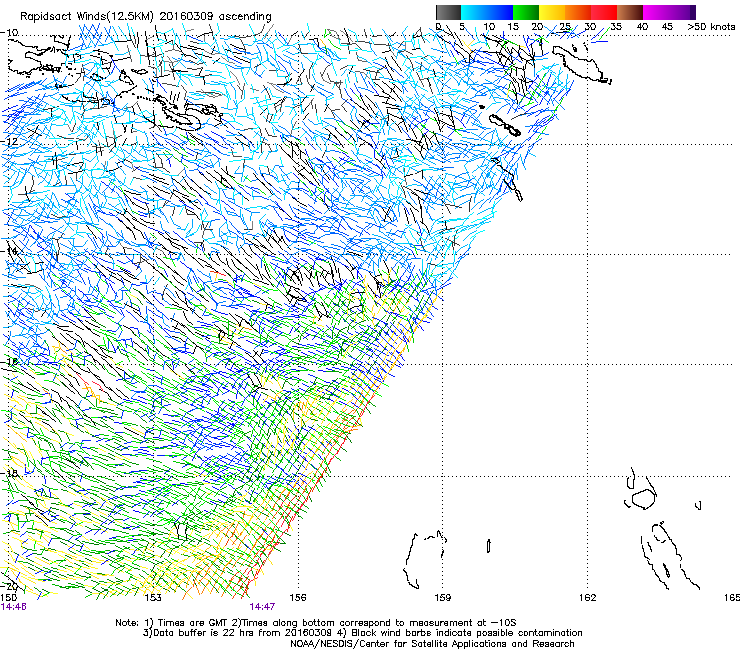Click the 153 longitude axis label
Screen dimensions: 740x650
(153, 598)
